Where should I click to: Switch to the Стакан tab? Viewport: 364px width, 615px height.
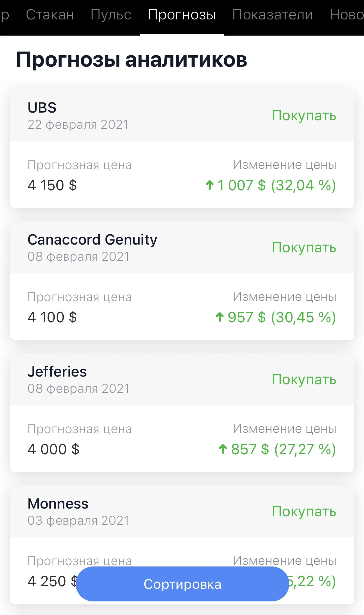(50, 15)
